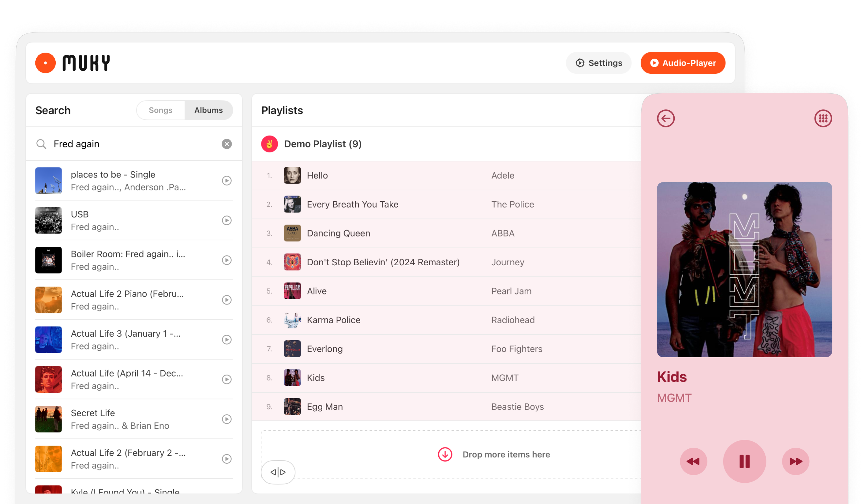
Task: Select the Dancing Queen track
Action: (x=446, y=233)
